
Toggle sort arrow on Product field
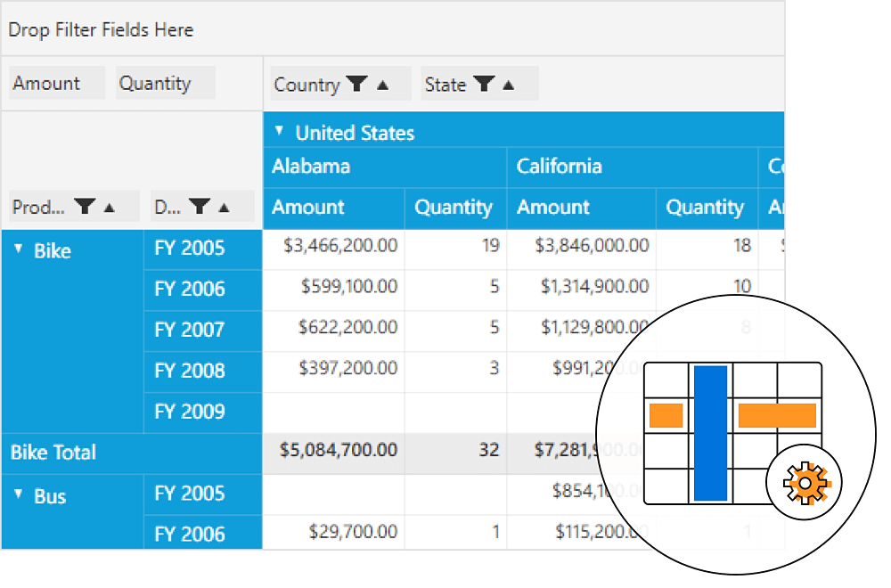point(110,207)
